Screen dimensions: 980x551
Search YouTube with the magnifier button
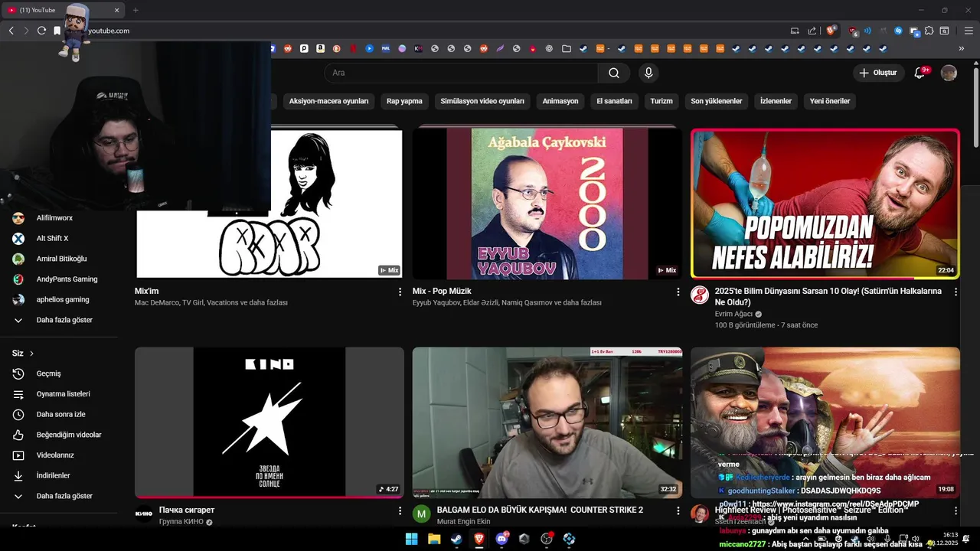point(614,73)
